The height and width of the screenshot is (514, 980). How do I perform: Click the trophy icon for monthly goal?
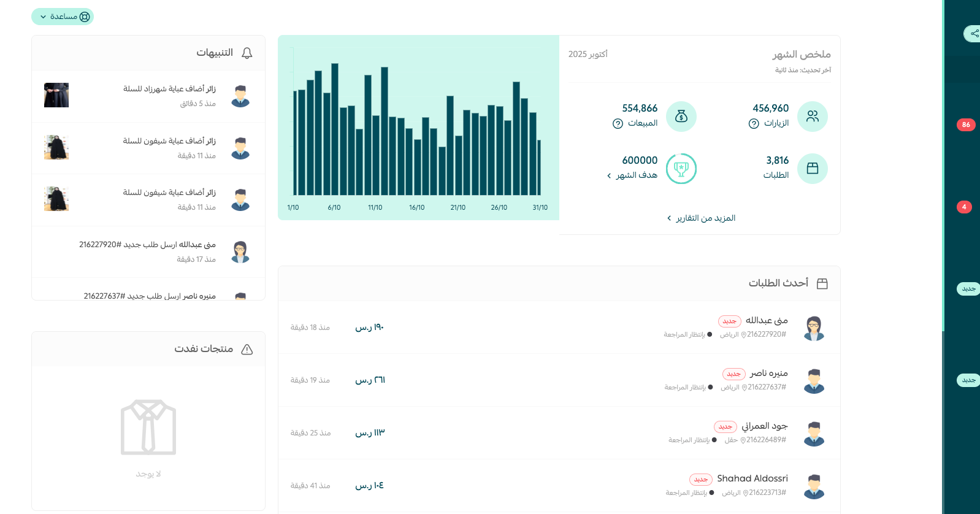click(x=681, y=169)
